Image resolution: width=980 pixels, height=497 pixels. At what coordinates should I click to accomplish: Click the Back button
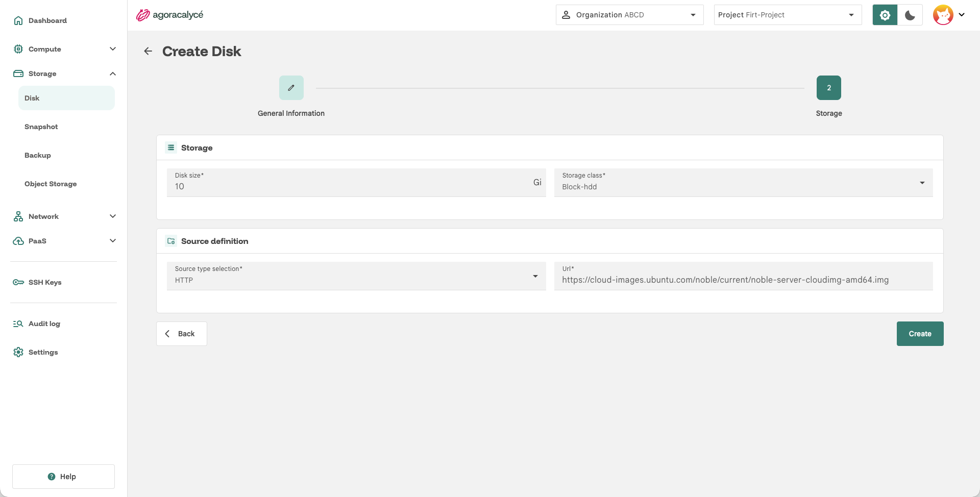point(182,334)
